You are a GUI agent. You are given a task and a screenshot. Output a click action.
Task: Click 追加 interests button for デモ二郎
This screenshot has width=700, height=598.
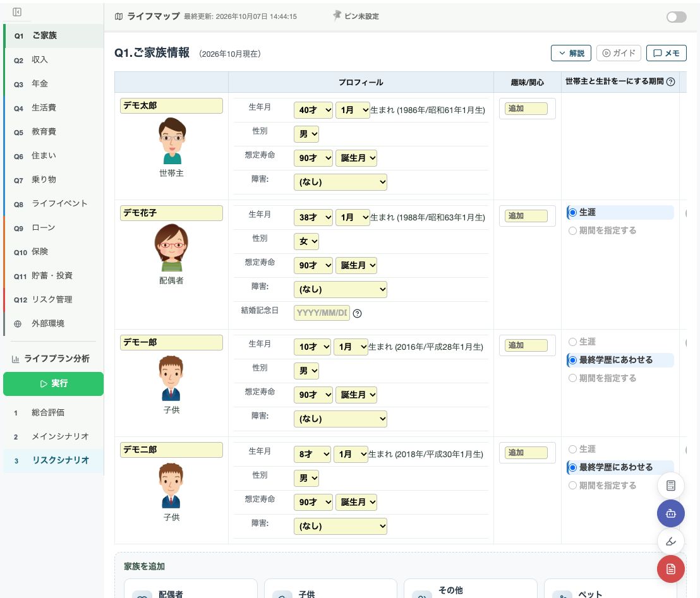click(x=526, y=453)
